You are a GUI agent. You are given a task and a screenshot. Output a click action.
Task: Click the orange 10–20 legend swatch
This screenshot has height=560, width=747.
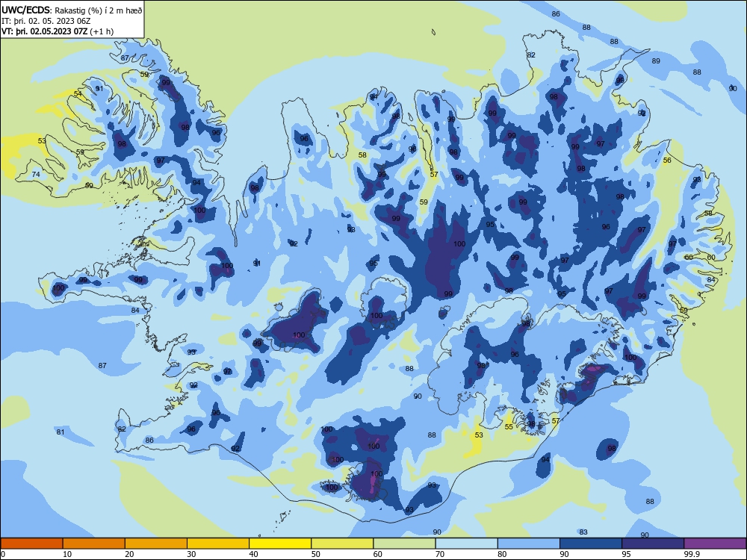coord(94,544)
